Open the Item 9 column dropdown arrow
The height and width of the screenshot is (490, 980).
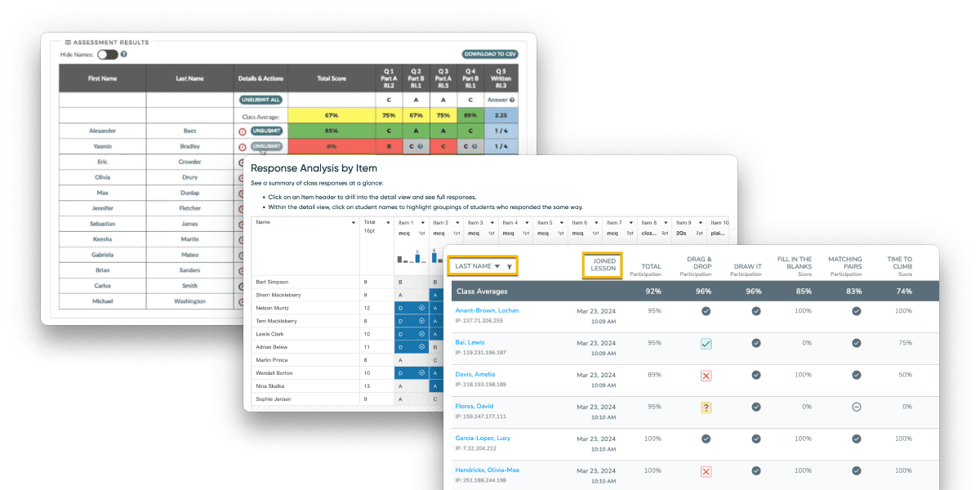(701, 222)
